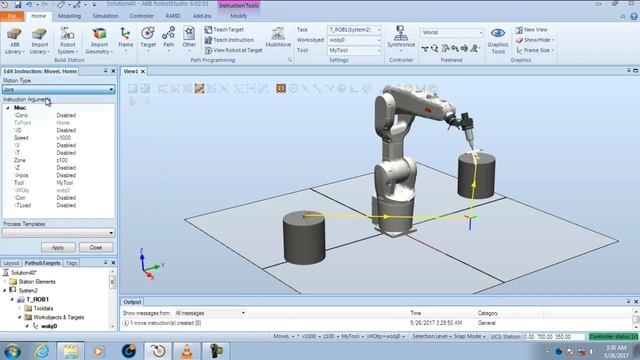Collapse the T_ROB1 tree node
Image resolution: width=640 pixels, height=360 pixels.
12,300
